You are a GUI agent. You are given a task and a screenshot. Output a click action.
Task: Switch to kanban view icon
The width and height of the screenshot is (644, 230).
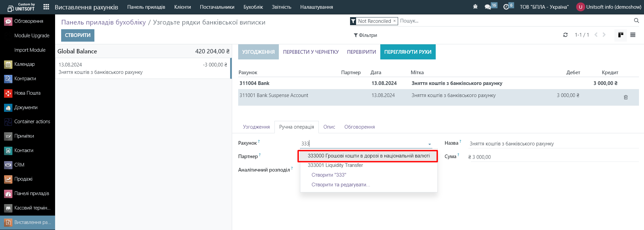coord(620,35)
